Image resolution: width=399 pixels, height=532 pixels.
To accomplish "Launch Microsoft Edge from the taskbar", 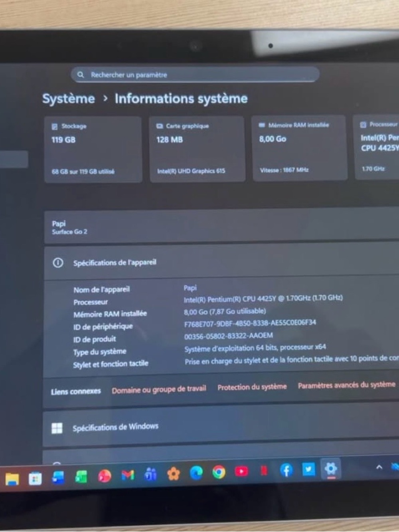I will pos(196,473).
